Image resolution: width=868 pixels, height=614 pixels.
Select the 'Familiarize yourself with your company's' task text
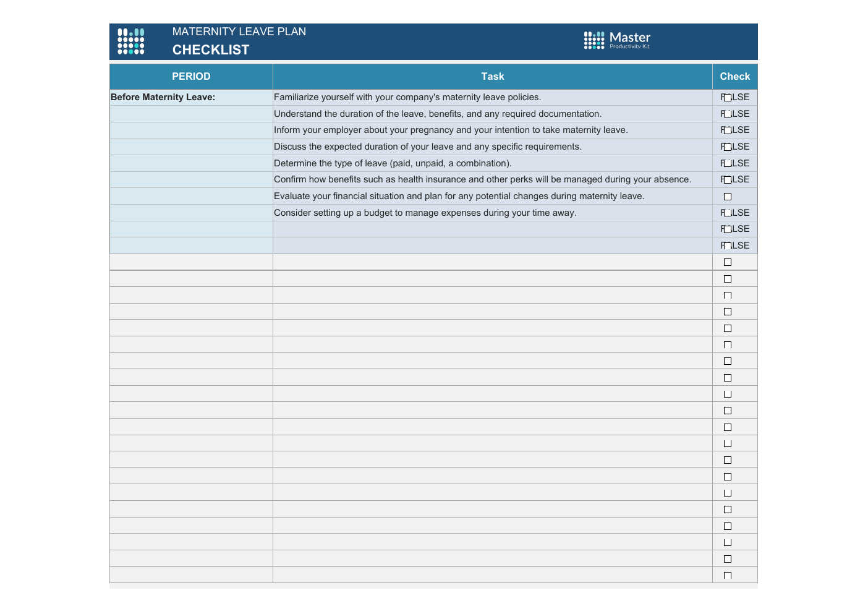coord(407,97)
